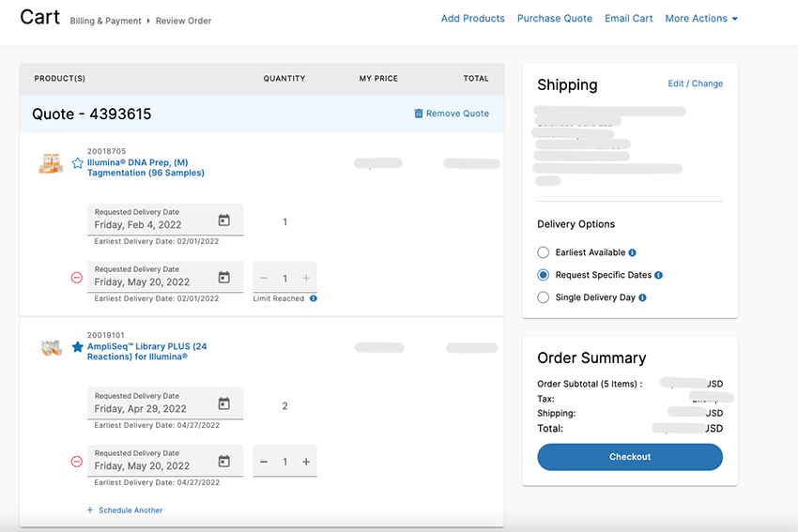This screenshot has height=532, width=798.
Task: Remove the May 20 delivery for AmpliSeq Library
Action: 77,462
